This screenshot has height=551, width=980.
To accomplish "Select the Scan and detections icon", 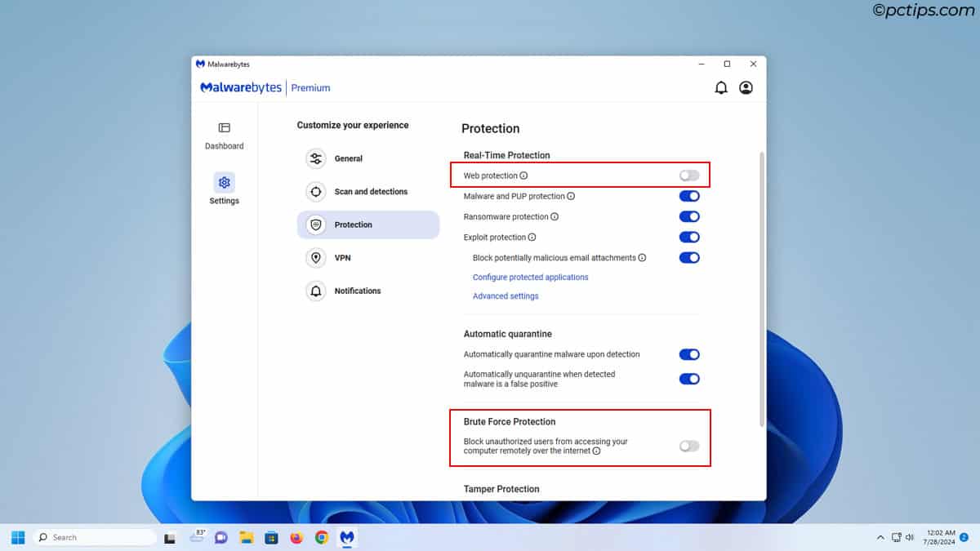I will tap(315, 191).
